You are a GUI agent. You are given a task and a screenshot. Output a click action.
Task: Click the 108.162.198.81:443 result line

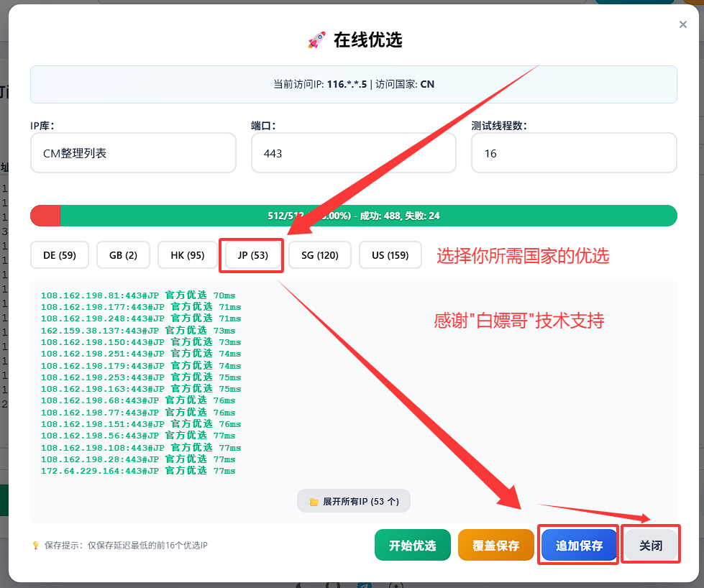tap(138, 295)
